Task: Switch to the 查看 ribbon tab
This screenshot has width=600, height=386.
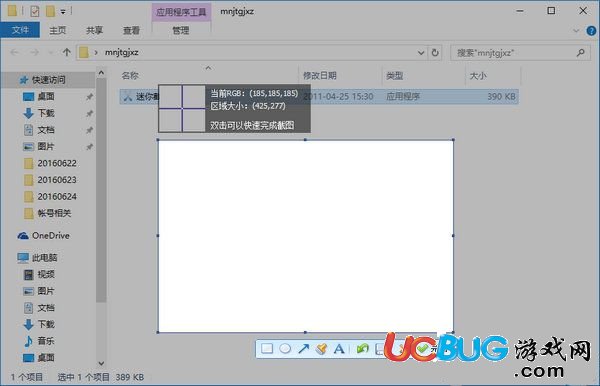Action: [131, 30]
